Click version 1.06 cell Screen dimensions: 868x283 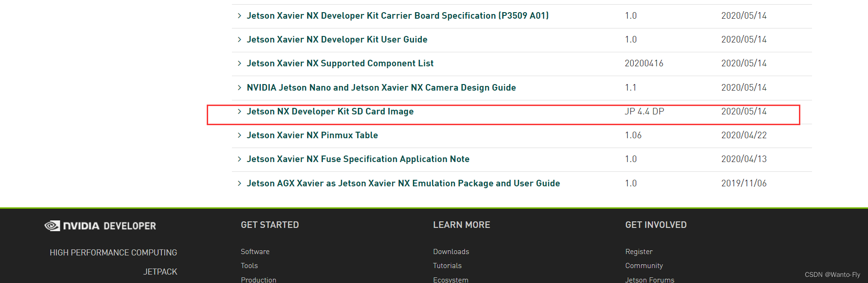633,135
